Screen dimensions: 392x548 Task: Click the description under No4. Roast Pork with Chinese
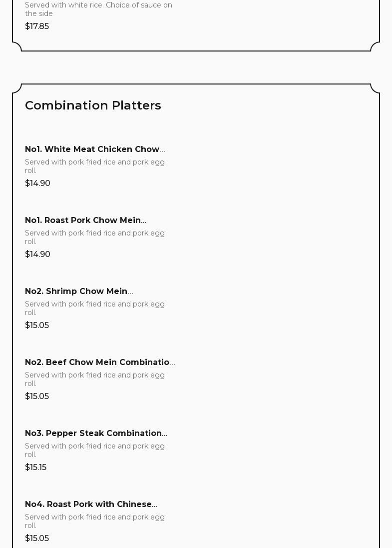95,521
